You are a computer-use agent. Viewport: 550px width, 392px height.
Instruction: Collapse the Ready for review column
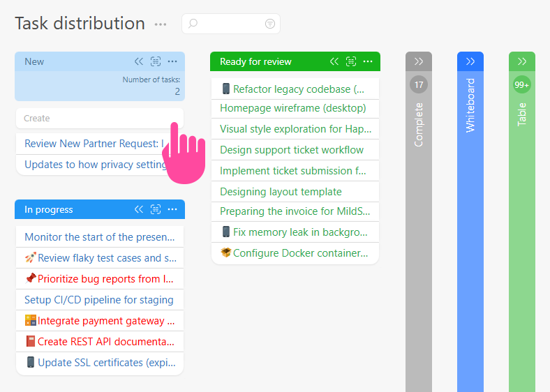pyautogui.click(x=334, y=61)
